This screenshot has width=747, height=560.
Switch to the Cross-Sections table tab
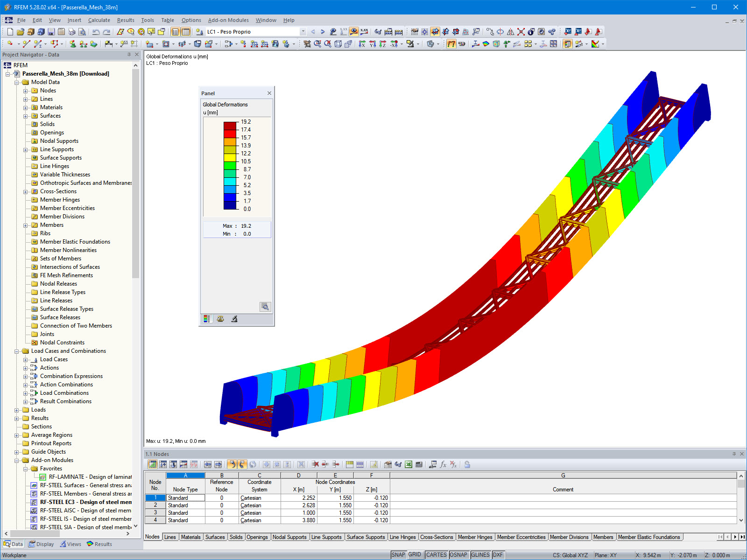click(437, 537)
